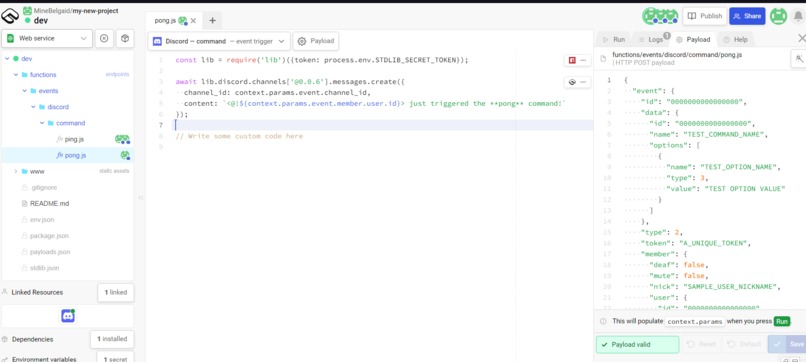The height and width of the screenshot is (362, 806).
Task: Click the Reset payload button
Action: pyautogui.click(x=702, y=344)
